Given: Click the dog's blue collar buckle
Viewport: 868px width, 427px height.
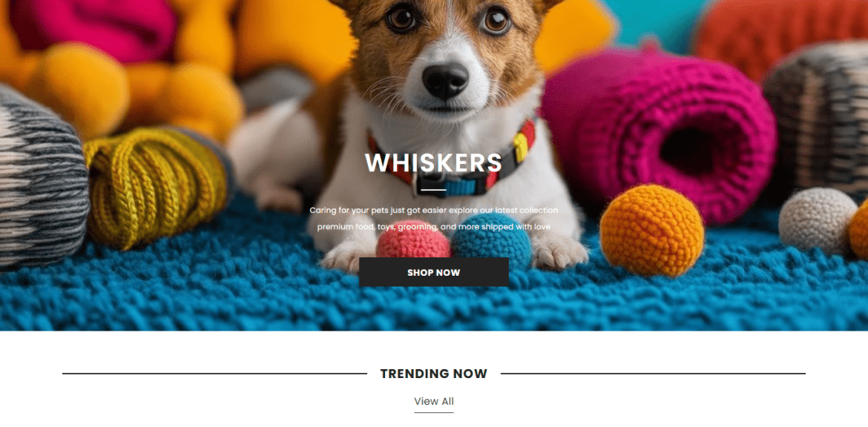Looking at the screenshot, I should pos(451,185).
